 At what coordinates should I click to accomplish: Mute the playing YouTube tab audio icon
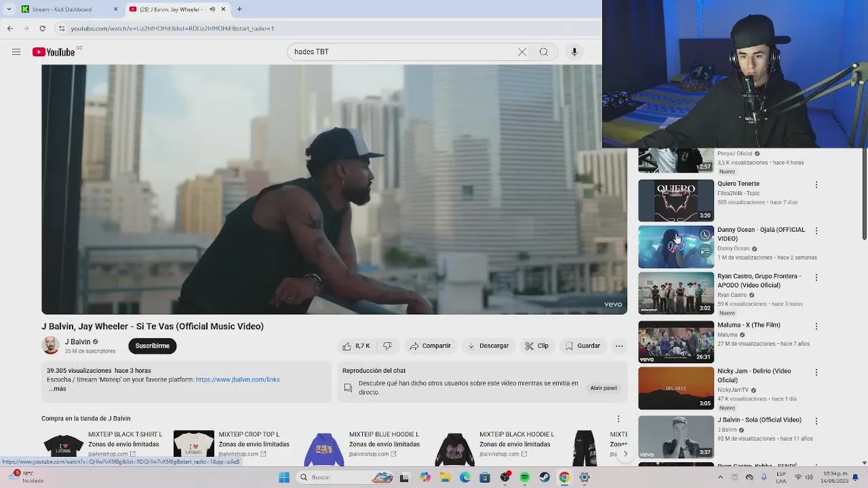pyautogui.click(x=212, y=9)
